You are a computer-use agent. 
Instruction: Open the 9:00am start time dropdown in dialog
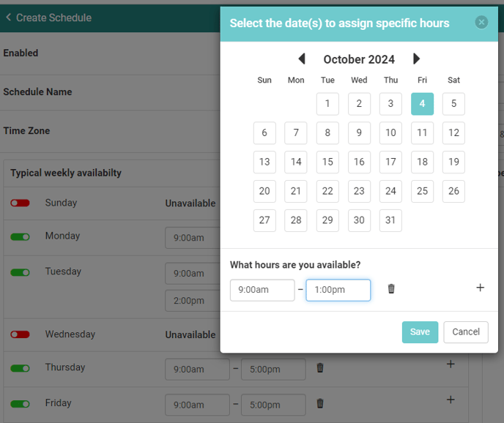coord(262,290)
